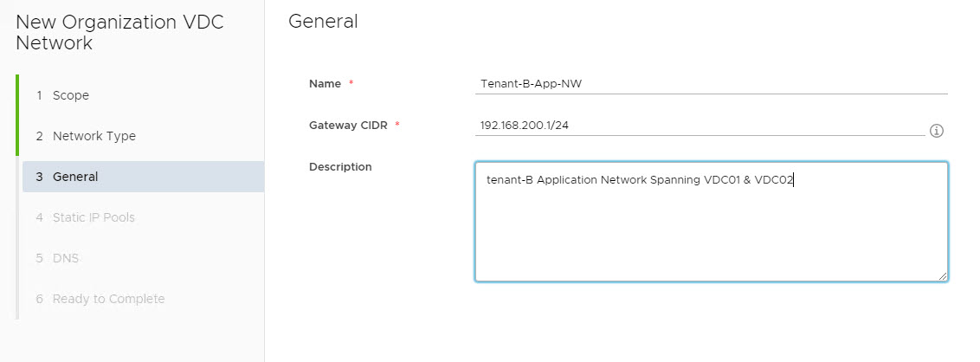This screenshot has height=362, width=980.
Task: Click the green progress bar beside Scope
Action: [17, 95]
